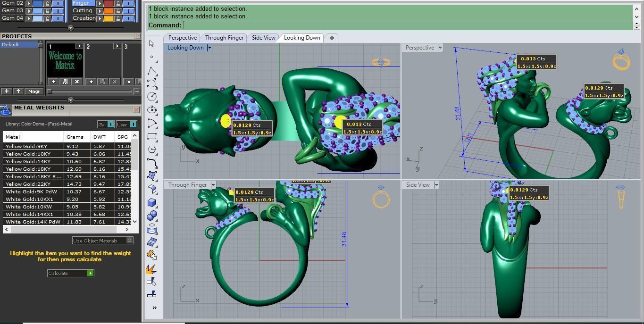Screen dimensions: 644x324
Task: Open the project Mngr button
Action: coord(34,91)
